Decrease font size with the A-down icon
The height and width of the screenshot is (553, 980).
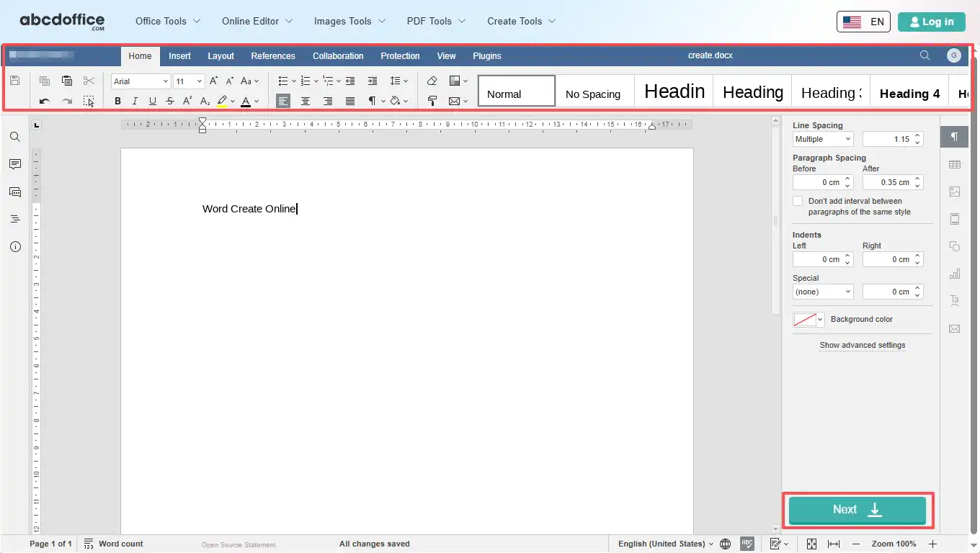tap(230, 81)
